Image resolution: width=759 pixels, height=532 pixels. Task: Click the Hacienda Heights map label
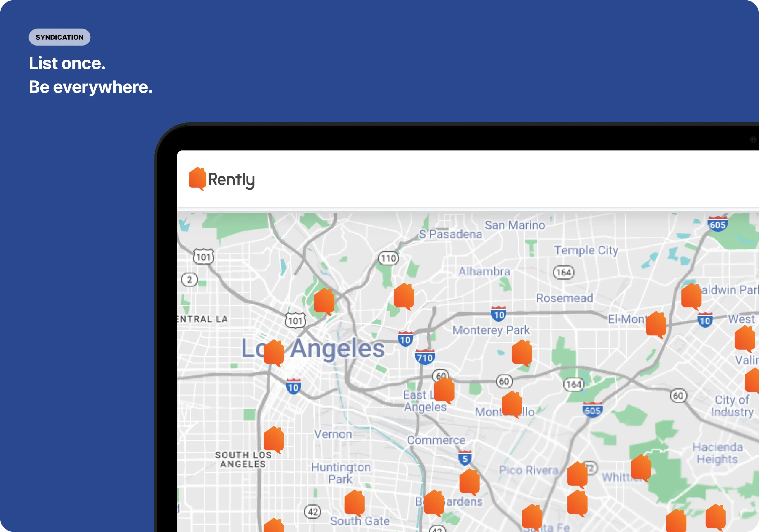(x=717, y=453)
